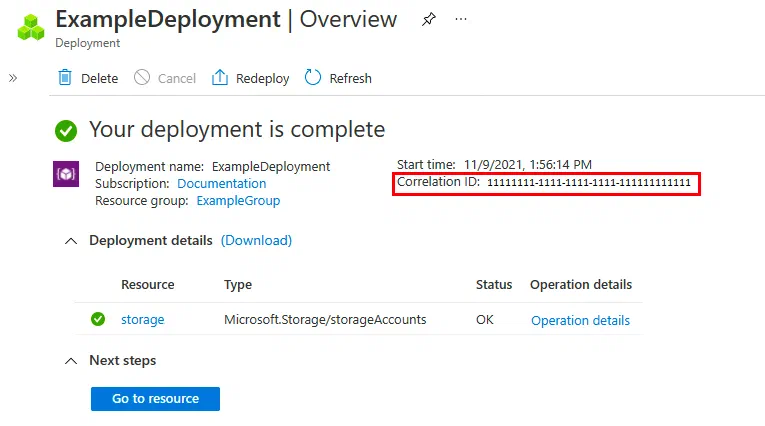Viewport: 765px width, 426px height.
Task: Open the Documentation subscription link
Action: pyautogui.click(x=221, y=183)
